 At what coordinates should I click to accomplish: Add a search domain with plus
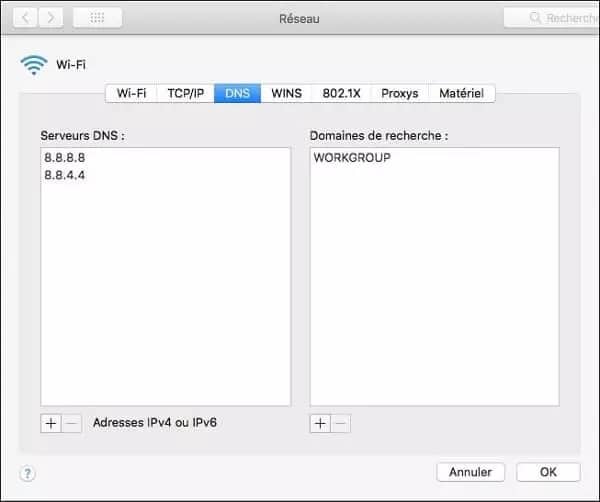point(320,423)
